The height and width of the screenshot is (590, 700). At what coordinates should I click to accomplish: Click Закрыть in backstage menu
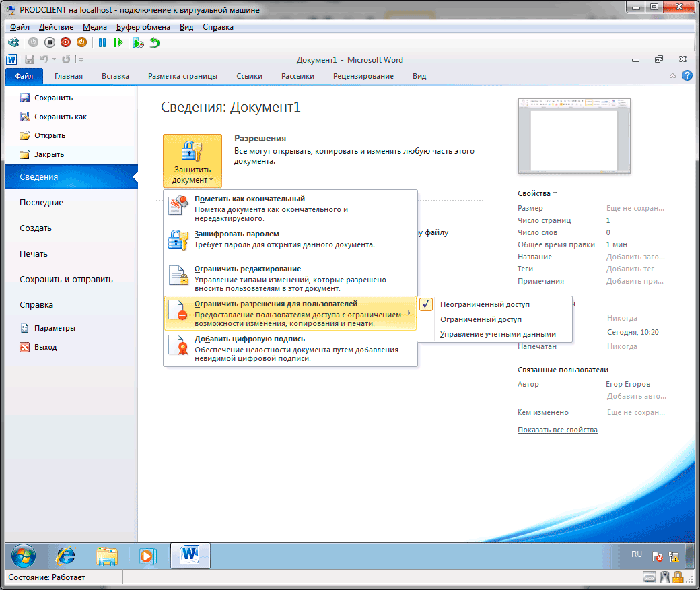pos(42,154)
